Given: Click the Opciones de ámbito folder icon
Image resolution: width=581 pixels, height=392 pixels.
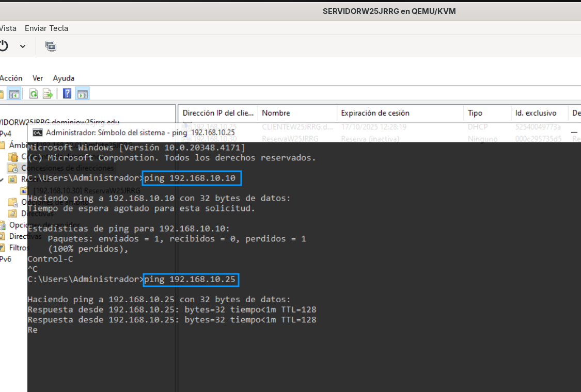Looking at the screenshot, I should pos(12,202).
